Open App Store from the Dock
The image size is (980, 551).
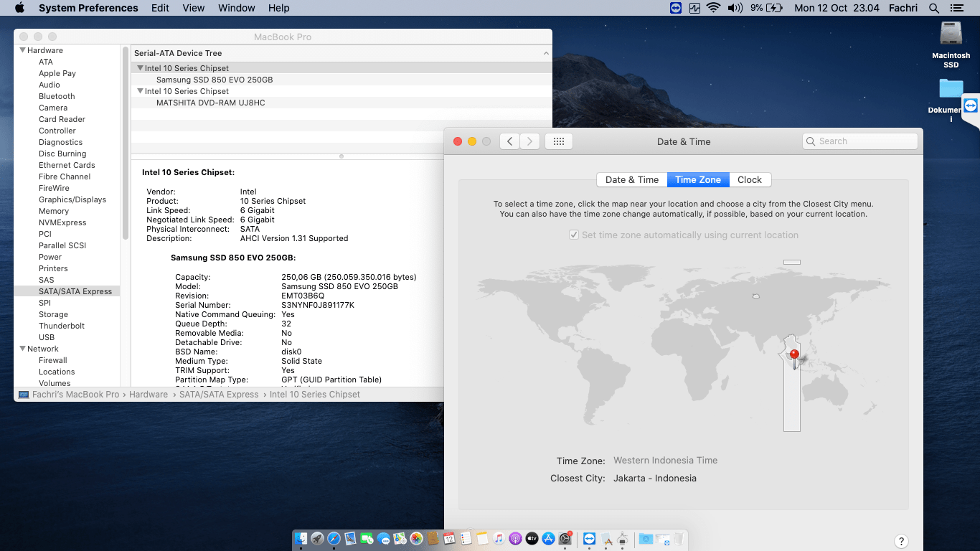coord(548,539)
